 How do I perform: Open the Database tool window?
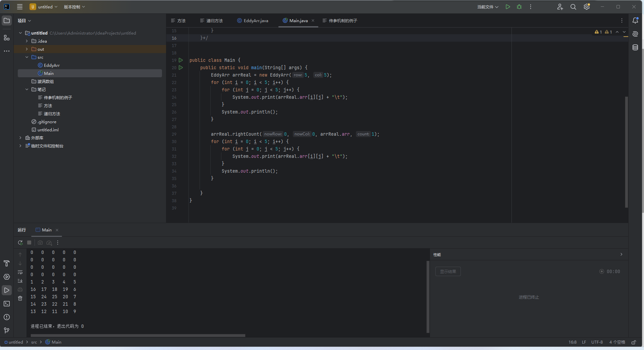pos(635,47)
